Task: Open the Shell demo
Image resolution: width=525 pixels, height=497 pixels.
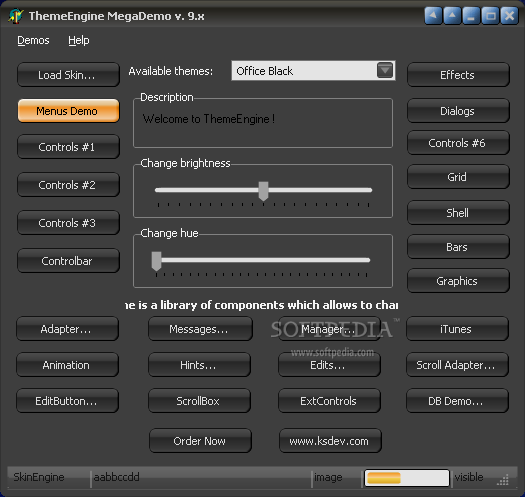Action: [x=458, y=213]
